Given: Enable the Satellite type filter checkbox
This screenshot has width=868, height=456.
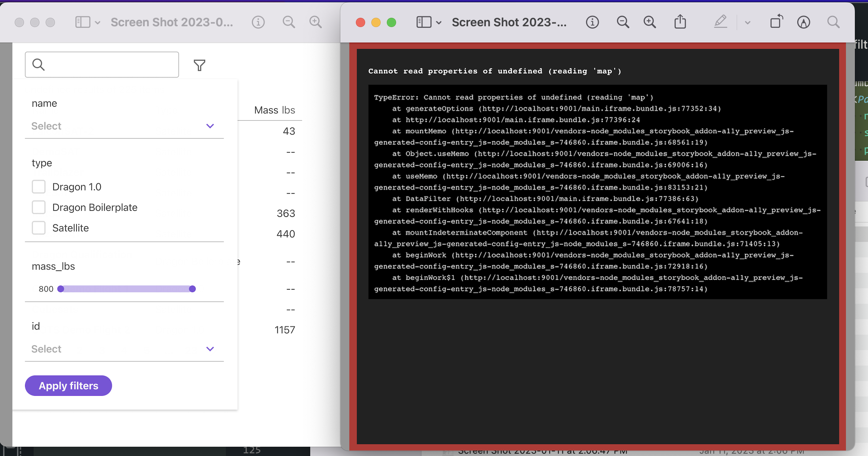Looking at the screenshot, I should tap(39, 228).
